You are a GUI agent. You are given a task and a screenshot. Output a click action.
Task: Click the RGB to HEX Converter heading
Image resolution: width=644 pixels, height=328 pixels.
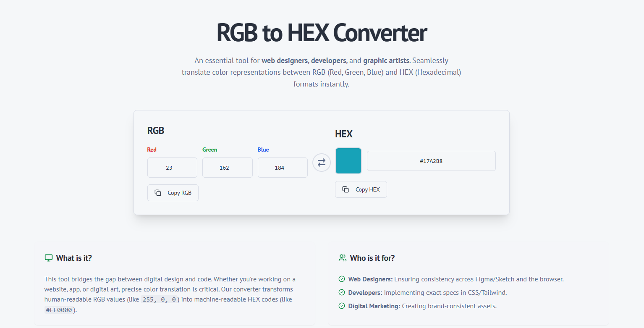pos(322,33)
